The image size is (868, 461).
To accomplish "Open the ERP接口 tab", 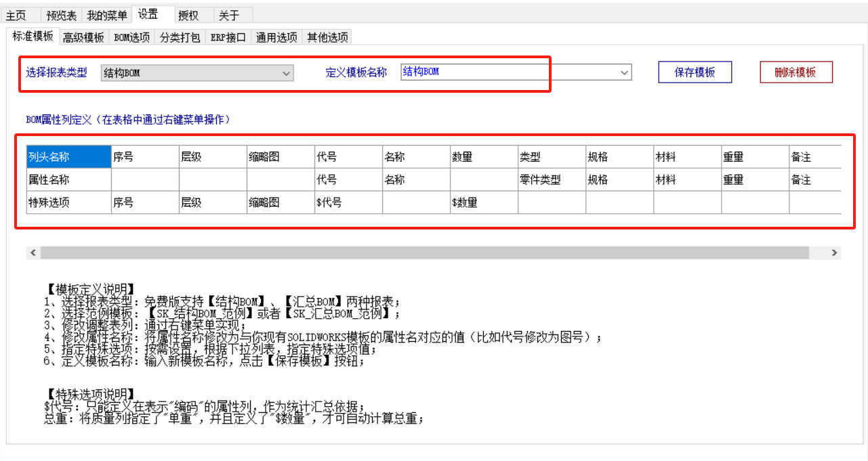I will click(x=227, y=37).
